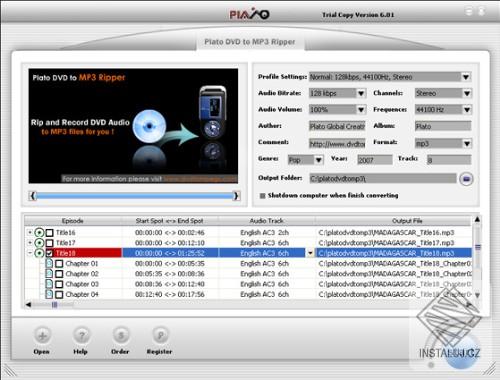Open the Audio Volume dropdown
This screenshot has height=380, width=500.
click(361, 110)
